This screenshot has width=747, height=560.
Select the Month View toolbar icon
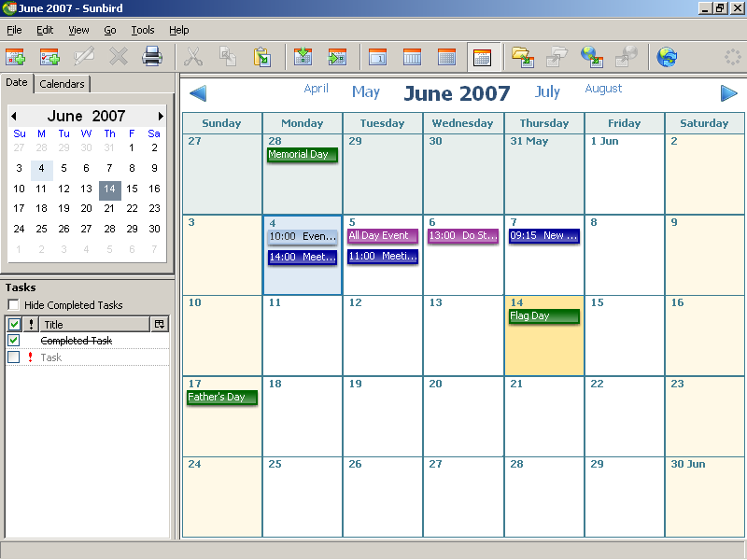point(481,57)
